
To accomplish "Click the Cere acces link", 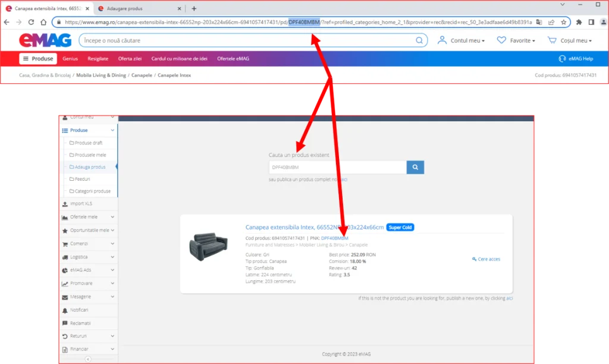I will click(486, 259).
